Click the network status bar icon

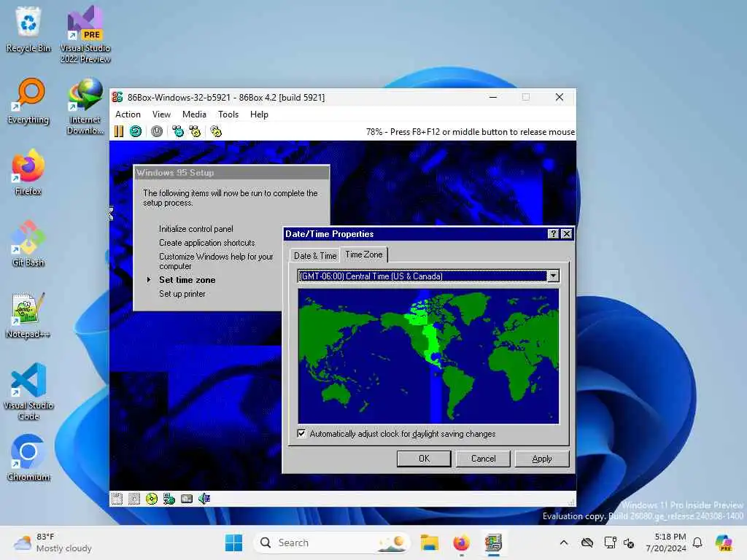click(169, 499)
